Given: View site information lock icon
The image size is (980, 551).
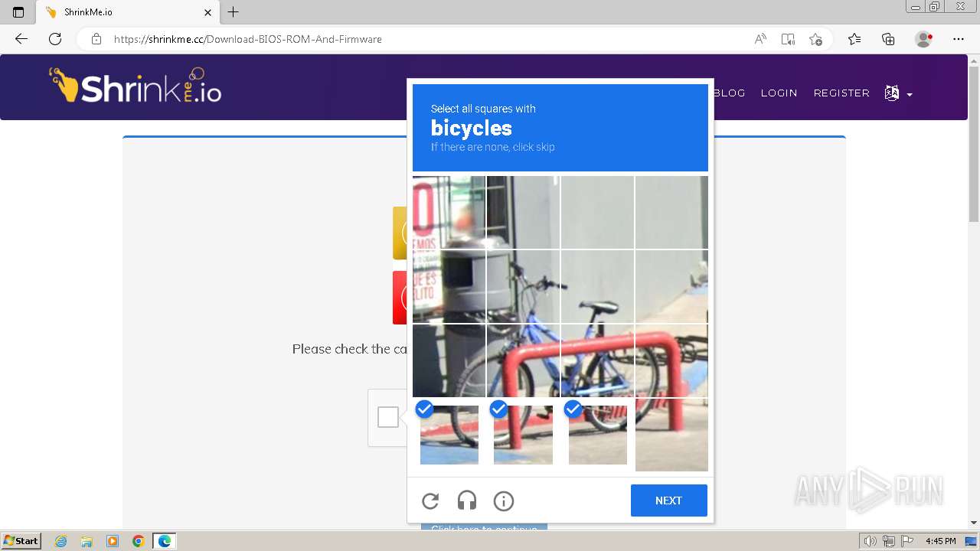Looking at the screenshot, I should point(96,39).
